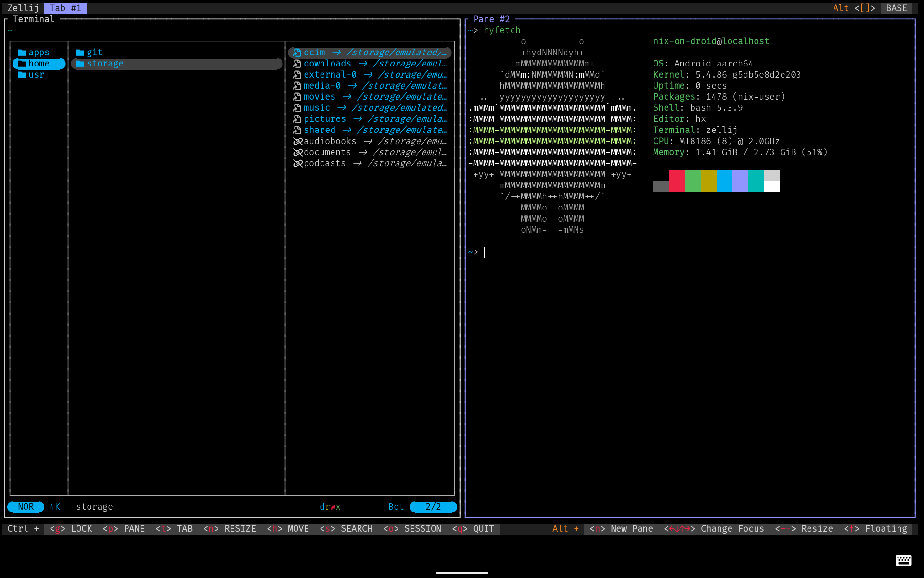Click the New Pane shortcut hint
The width and height of the screenshot is (924, 578).
tap(621, 529)
